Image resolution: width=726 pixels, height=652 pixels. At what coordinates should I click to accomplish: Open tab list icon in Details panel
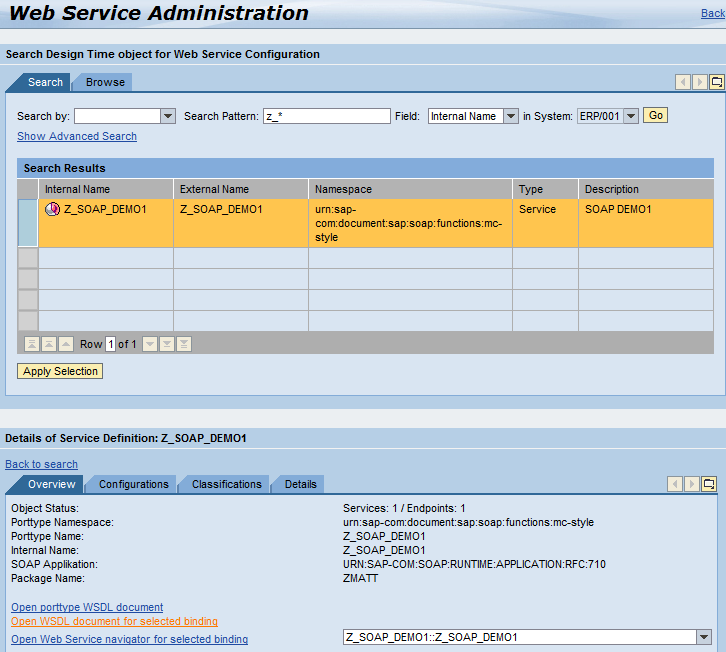tap(708, 485)
